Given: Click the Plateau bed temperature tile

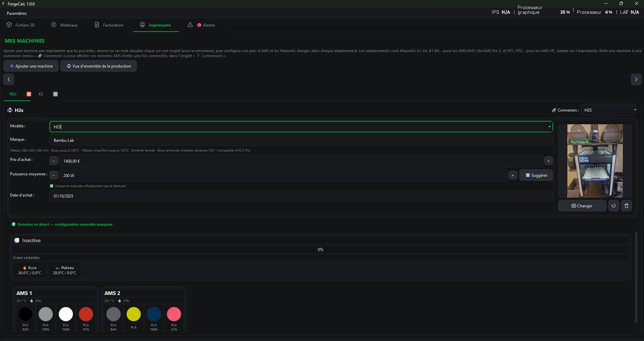Looking at the screenshot, I should point(64,270).
